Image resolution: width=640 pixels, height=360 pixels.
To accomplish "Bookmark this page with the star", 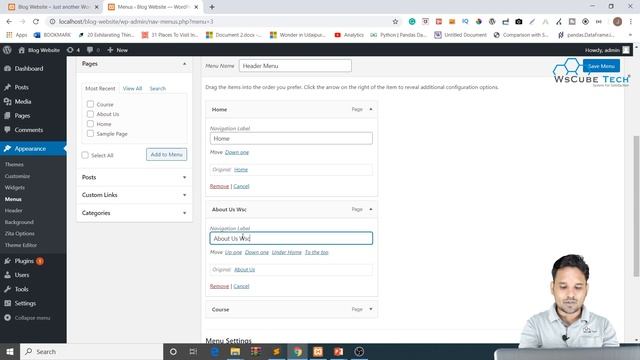I will pos(395,21).
